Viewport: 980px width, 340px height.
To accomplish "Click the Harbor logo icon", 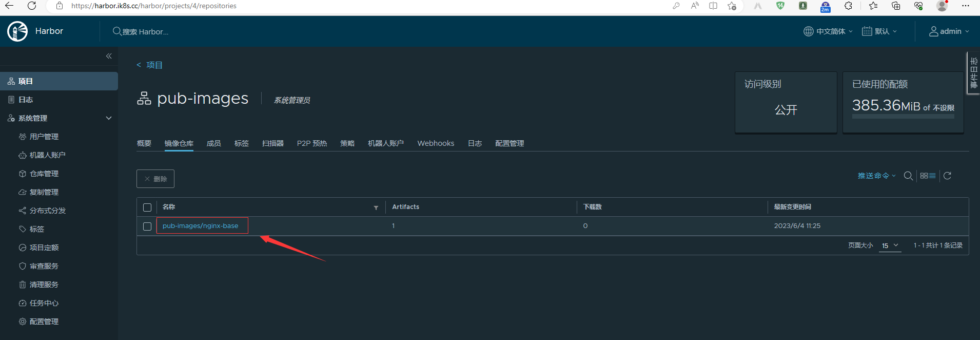I will pyautogui.click(x=17, y=31).
